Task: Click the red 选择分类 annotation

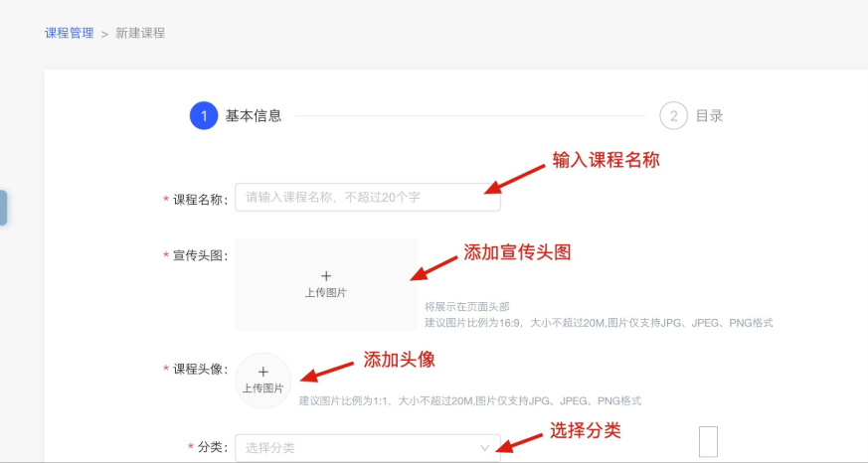Action: coord(586,431)
